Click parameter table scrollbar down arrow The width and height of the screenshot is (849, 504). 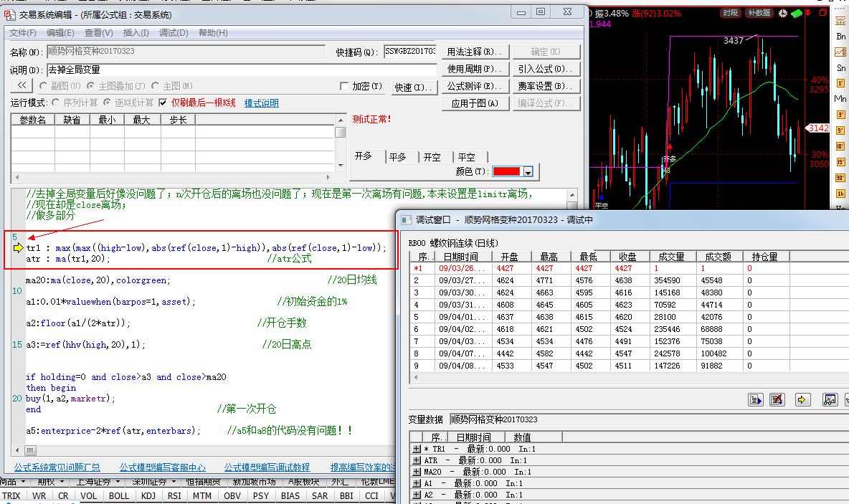[341, 165]
